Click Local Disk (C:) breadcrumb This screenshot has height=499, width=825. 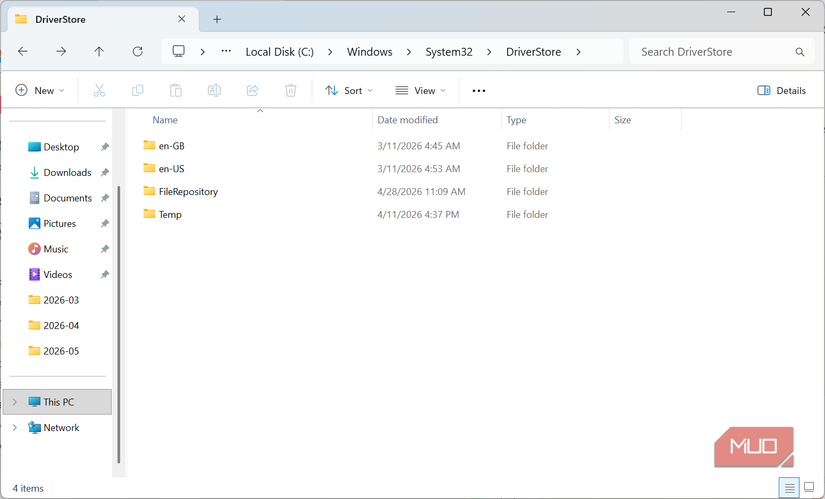tap(279, 52)
